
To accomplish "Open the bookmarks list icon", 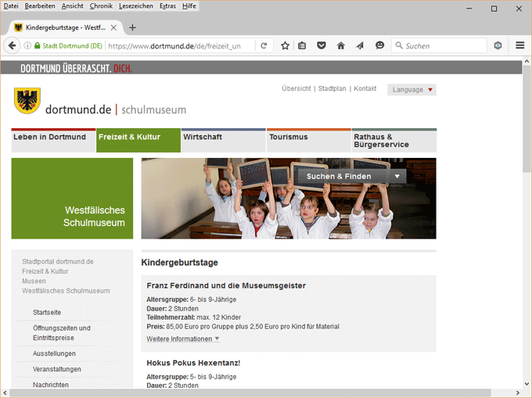I will click(x=302, y=45).
